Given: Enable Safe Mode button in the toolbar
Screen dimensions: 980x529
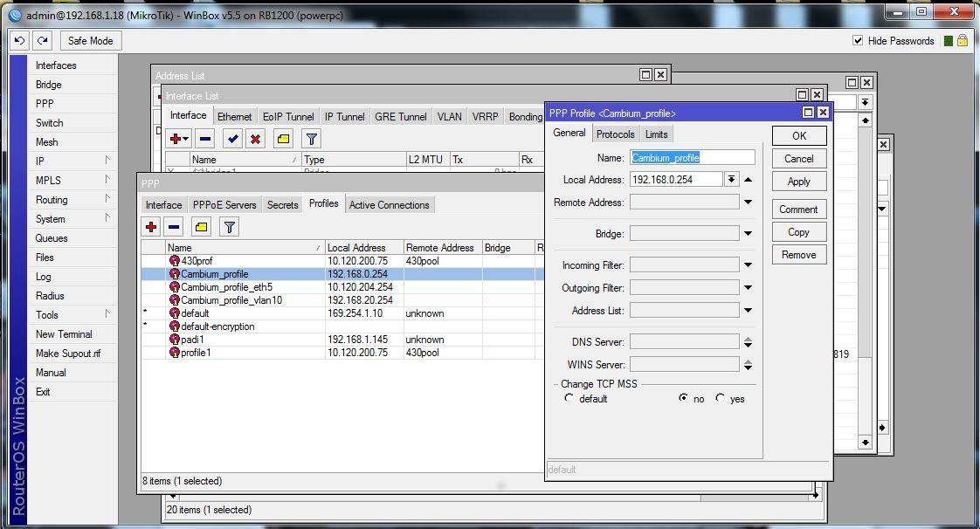Looking at the screenshot, I should 91,41.
